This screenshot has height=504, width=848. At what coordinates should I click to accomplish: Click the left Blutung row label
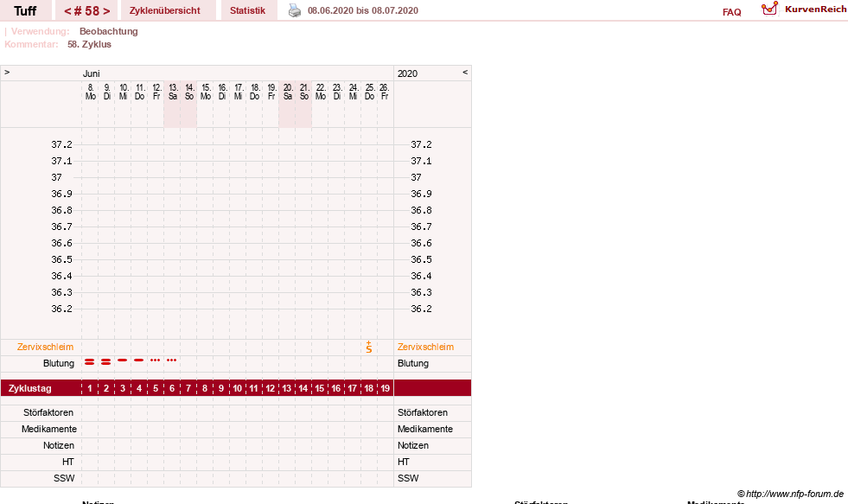[x=59, y=363]
